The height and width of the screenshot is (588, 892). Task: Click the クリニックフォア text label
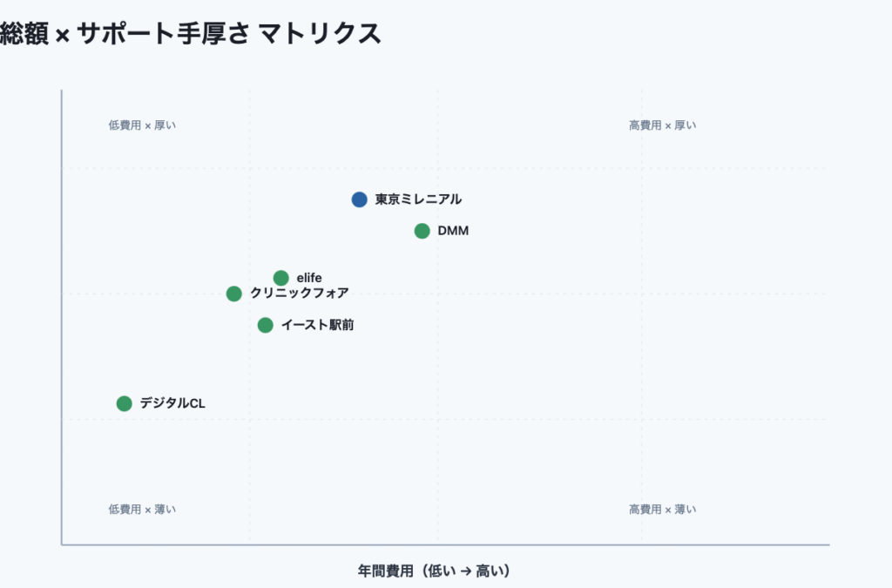click(x=299, y=294)
